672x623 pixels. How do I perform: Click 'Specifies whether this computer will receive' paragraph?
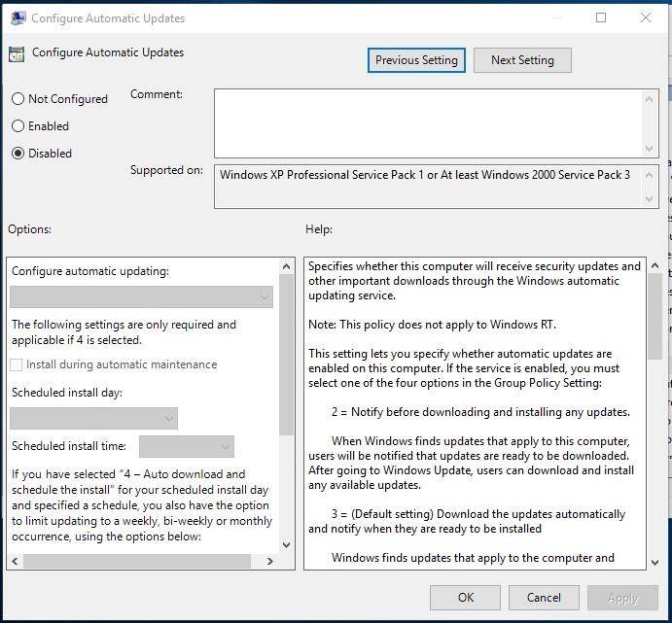coord(475,281)
